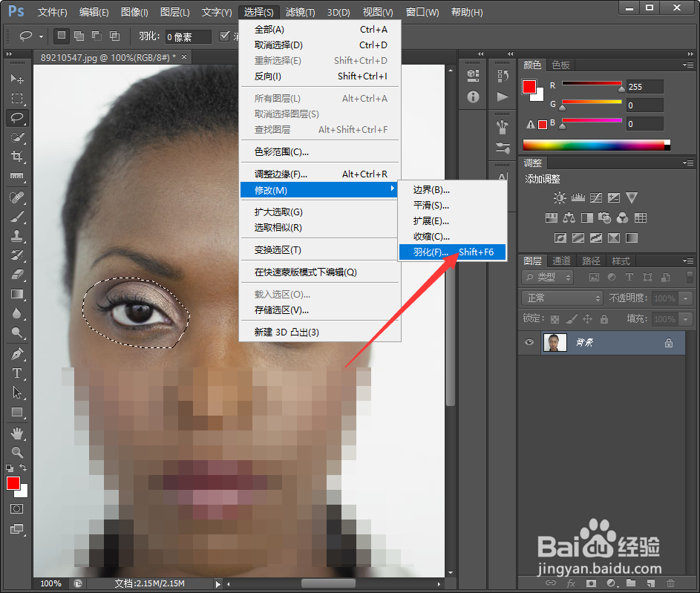Select the Pen tool
The height and width of the screenshot is (593, 700).
click(17, 354)
